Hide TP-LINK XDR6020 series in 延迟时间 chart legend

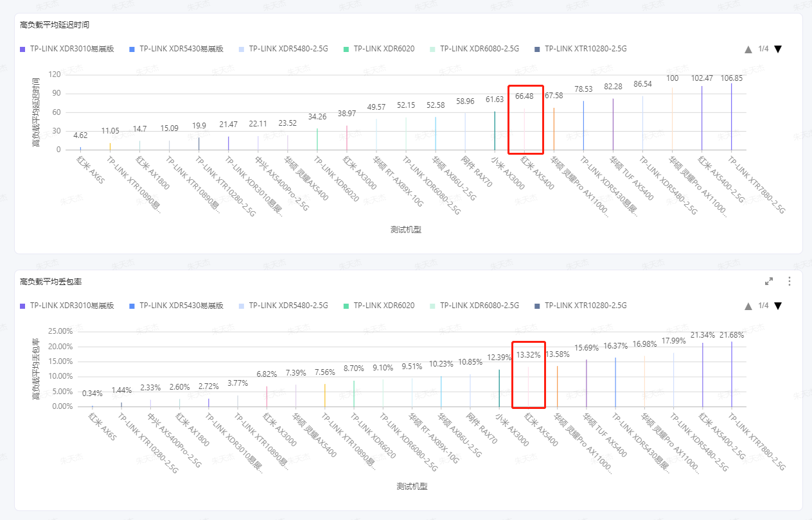click(379, 49)
